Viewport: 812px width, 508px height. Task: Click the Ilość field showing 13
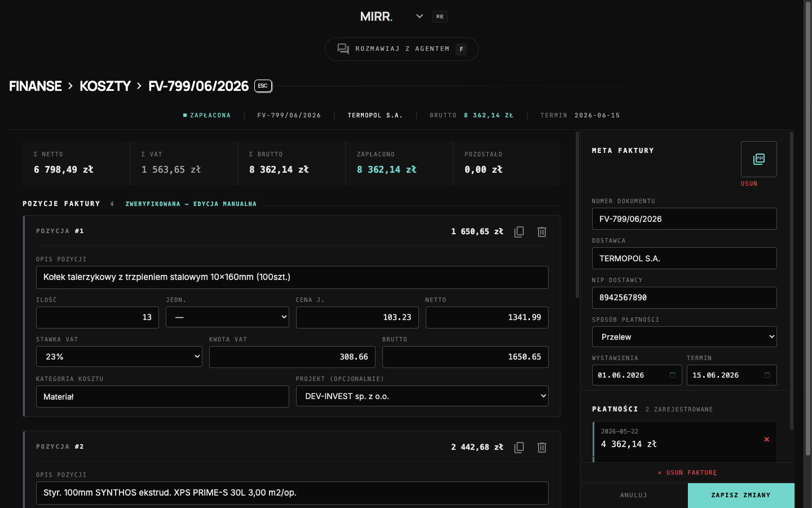pos(98,317)
